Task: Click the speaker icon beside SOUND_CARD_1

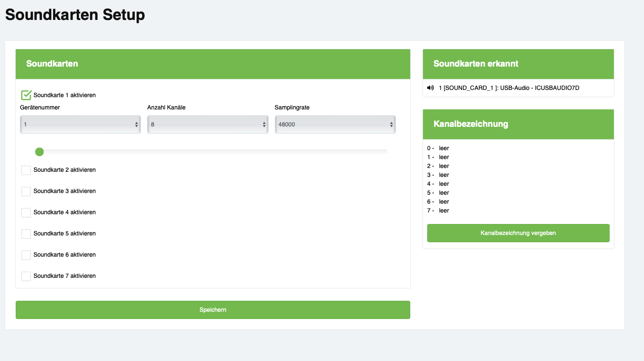Action: coord(431,88)
